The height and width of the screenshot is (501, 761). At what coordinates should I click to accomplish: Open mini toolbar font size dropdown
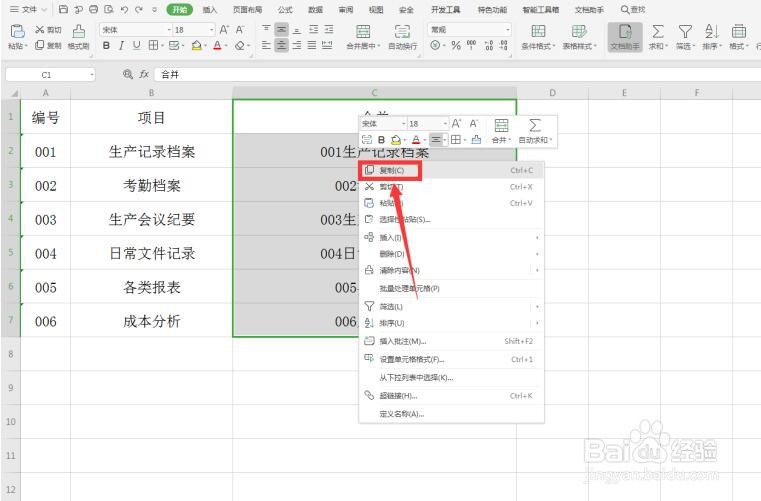tap(445, 124)
